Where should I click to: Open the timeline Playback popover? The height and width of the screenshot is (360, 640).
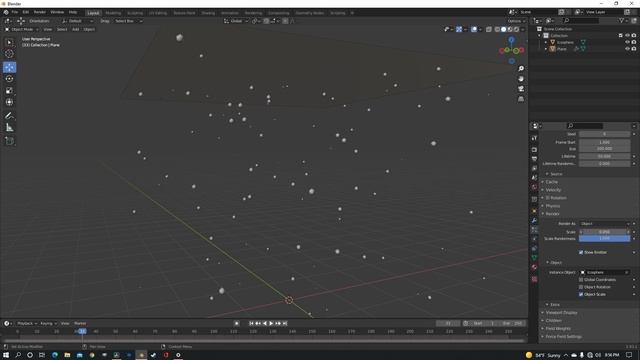(27, 323)
